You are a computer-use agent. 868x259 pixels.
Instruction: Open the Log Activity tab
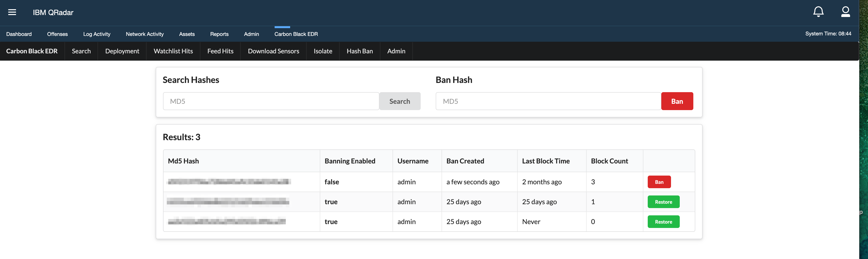pyautogui.click(x=97, y=34)
